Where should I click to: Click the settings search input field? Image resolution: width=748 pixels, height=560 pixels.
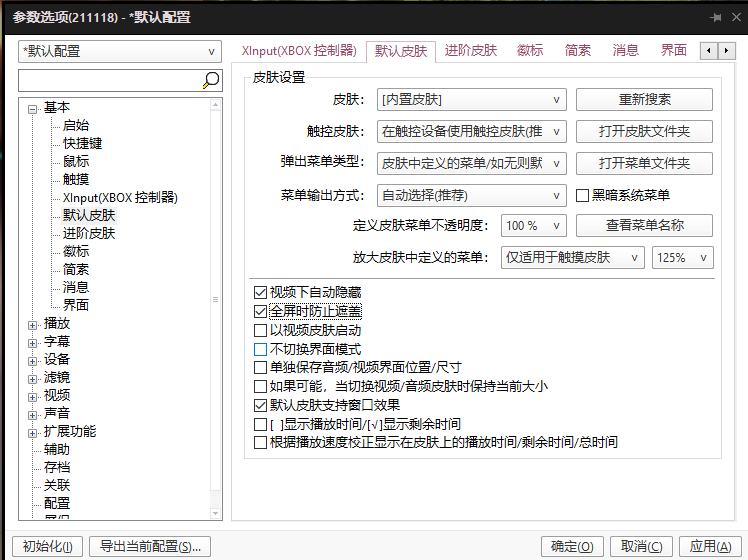click(110, 80)
